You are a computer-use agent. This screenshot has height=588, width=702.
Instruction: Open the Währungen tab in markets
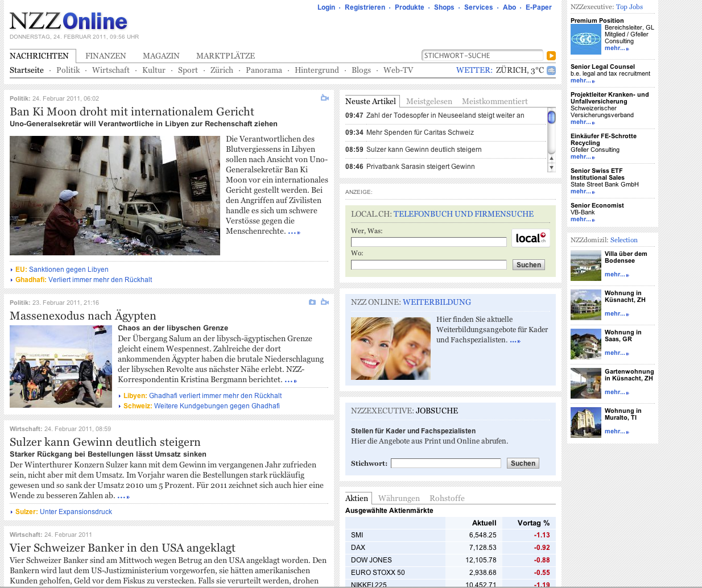pyautogui.click(x=399, y=498)
